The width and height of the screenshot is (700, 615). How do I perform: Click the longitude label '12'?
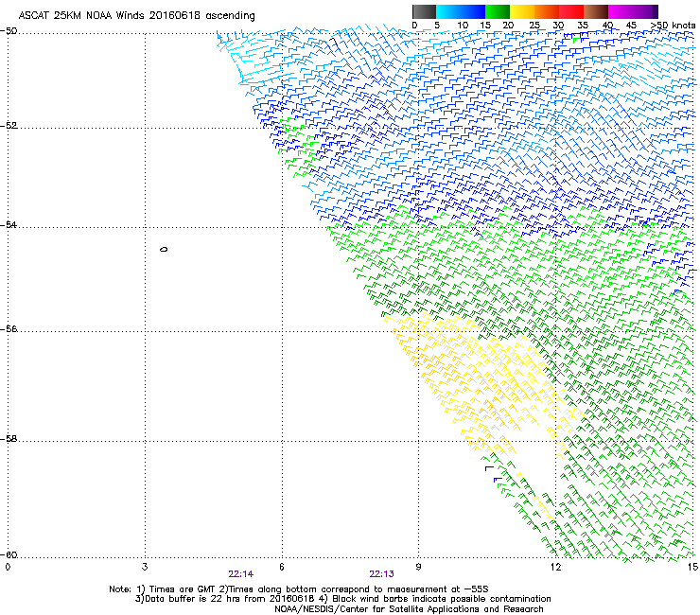pyautogui.click(x=555, y=567)
